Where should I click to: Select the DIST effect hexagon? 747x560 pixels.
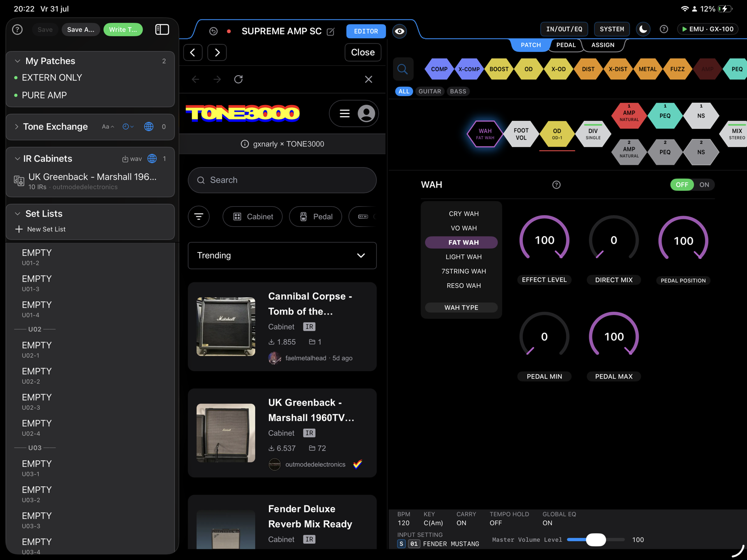point(588,69)
